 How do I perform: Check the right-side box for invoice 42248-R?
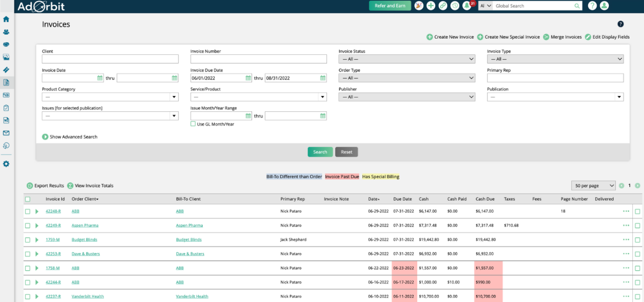(637, 211)
